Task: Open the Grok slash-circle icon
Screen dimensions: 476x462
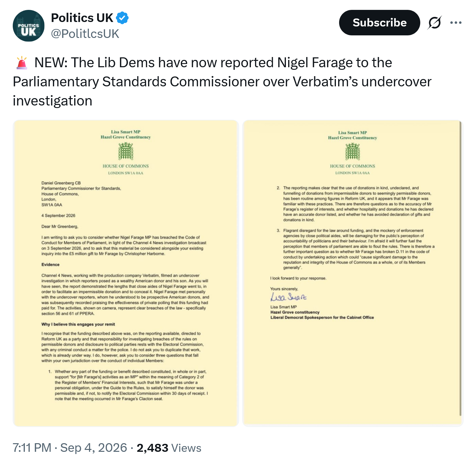Action: (x=435, y=23)
